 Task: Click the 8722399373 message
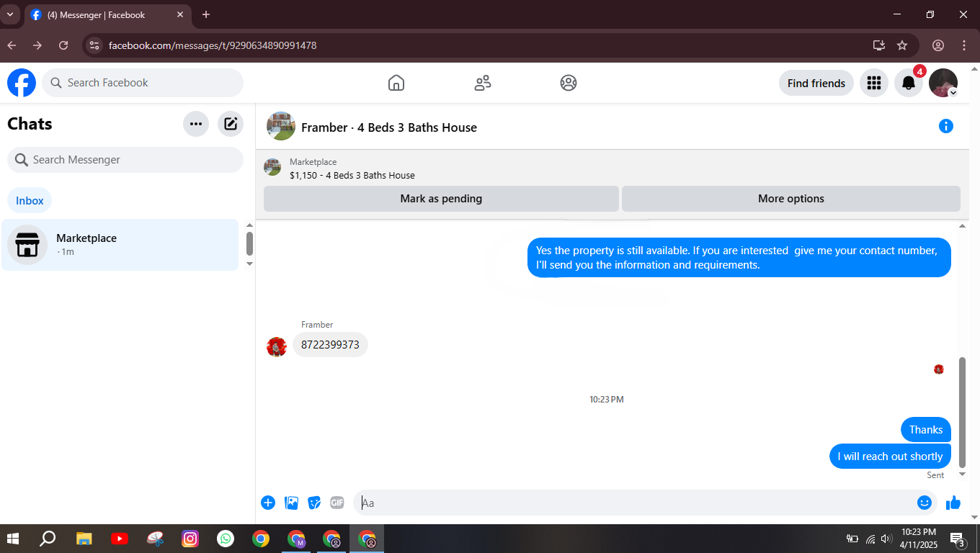tap(330, 345)
